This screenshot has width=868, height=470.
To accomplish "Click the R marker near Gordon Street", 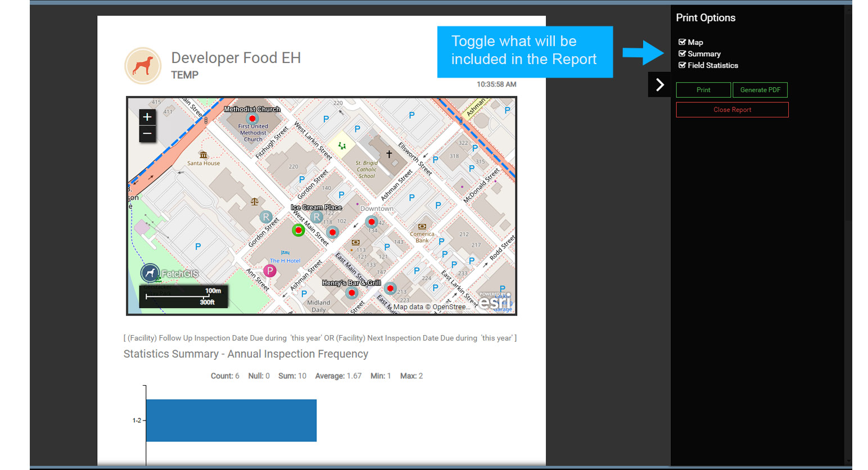I will tap(266, 217).
